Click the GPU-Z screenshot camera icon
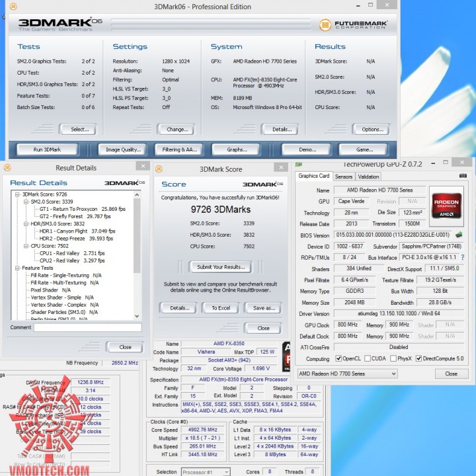Viewport: 476px width, 476px height. pos(463,176)
